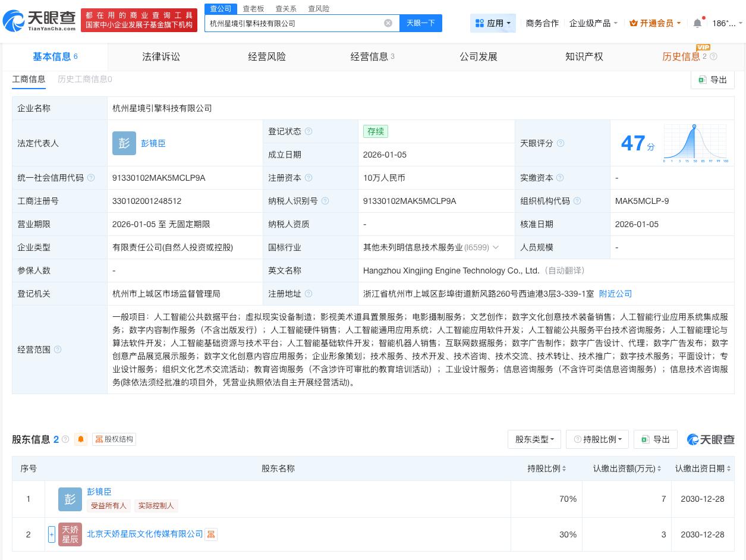The image size is (746, 560).
Task: Click the company name search input field
Action: (297, 23)
